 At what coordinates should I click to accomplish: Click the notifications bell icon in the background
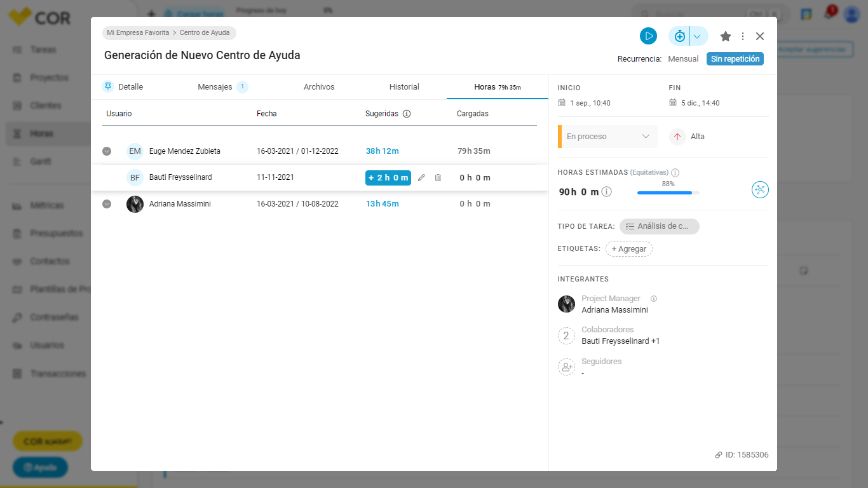click(829, 14)
